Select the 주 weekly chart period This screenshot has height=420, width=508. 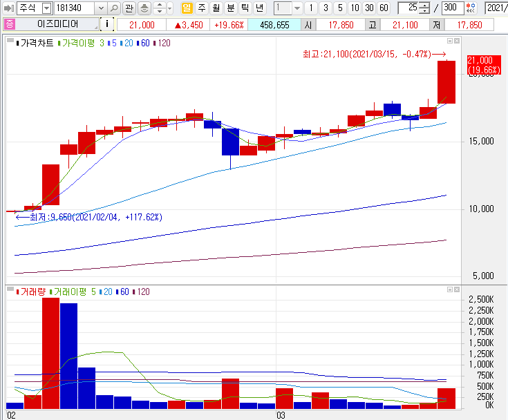click(x=202, y=8)
